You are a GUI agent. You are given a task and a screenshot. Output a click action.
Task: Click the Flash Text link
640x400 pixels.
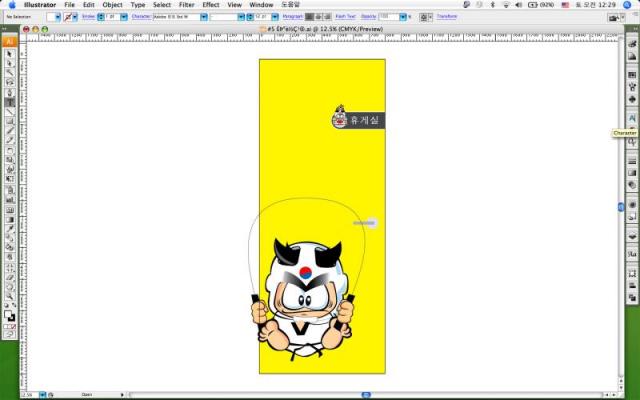(x=345, y=17)
